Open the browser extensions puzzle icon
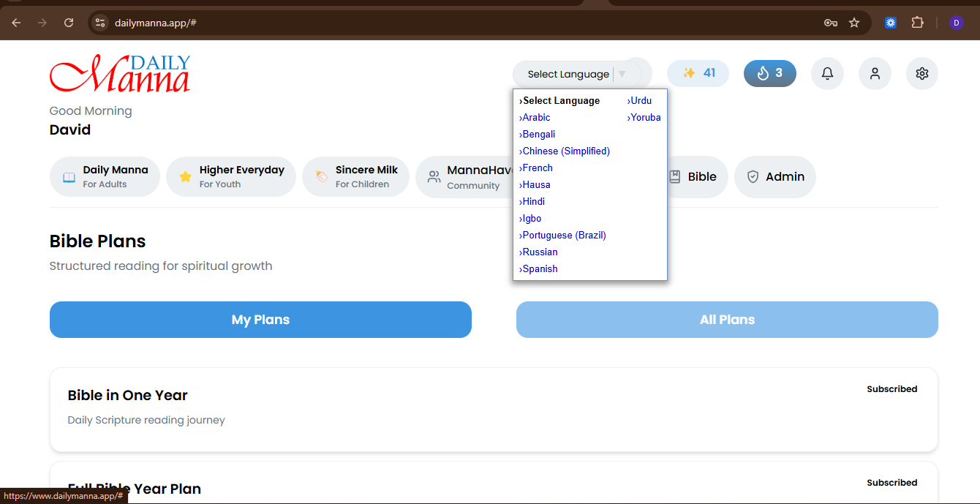980x504 pixels. [917, 23]
